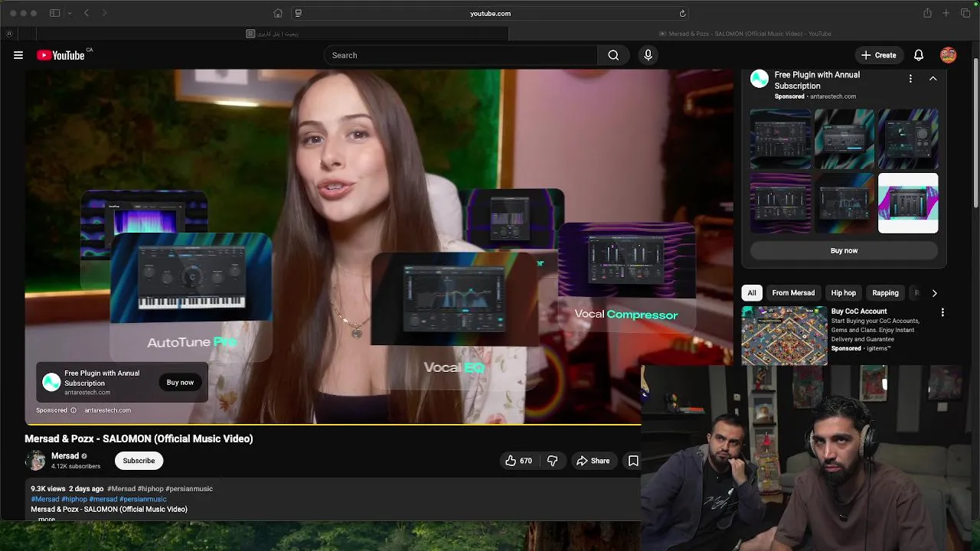Go back with Safari back arrow
The width and height of the screenshot is (980, 551).
point(87,13)
